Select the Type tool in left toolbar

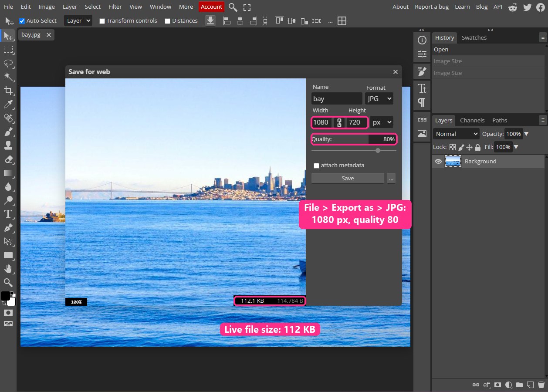tap(8, 214)
